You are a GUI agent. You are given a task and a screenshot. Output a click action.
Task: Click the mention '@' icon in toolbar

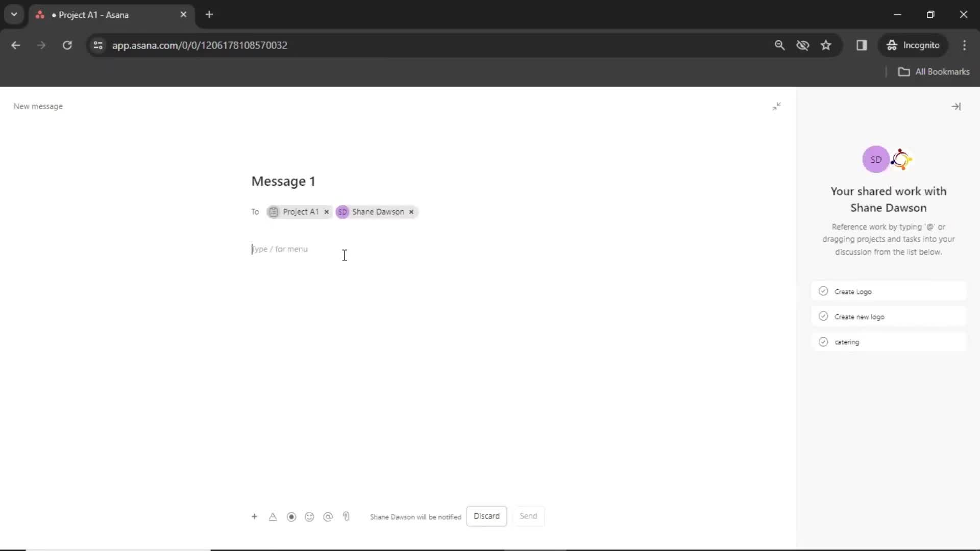coord(329,517)
